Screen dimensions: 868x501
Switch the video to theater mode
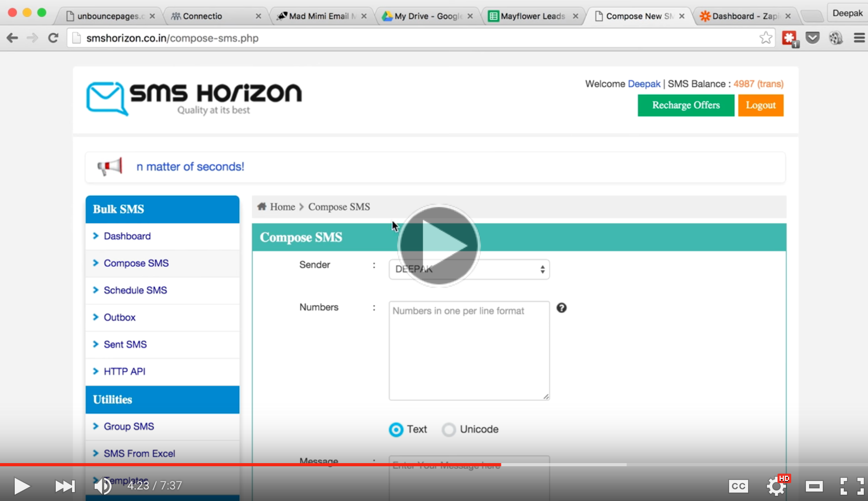pyautogui.click(x=814, y=486)
